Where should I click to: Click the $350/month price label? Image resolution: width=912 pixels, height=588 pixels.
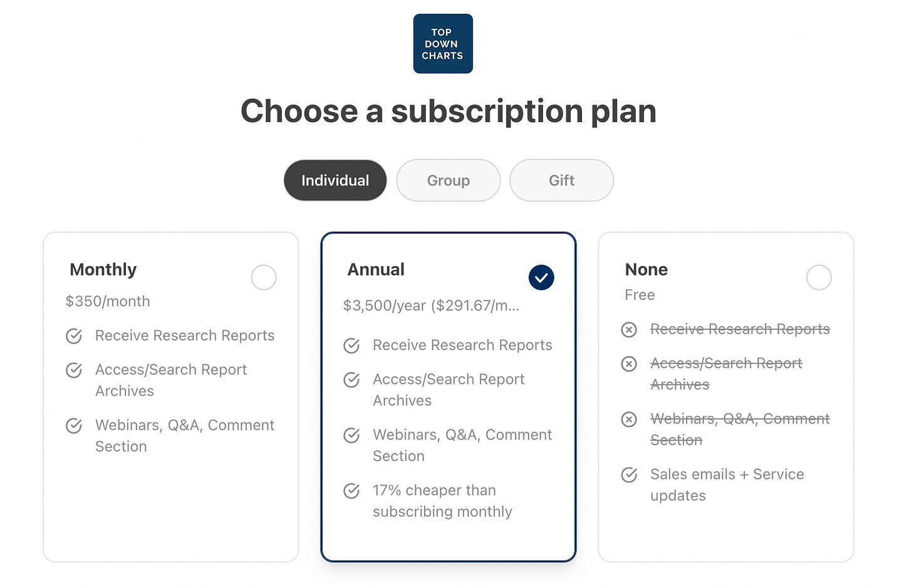tap(107, 301)
